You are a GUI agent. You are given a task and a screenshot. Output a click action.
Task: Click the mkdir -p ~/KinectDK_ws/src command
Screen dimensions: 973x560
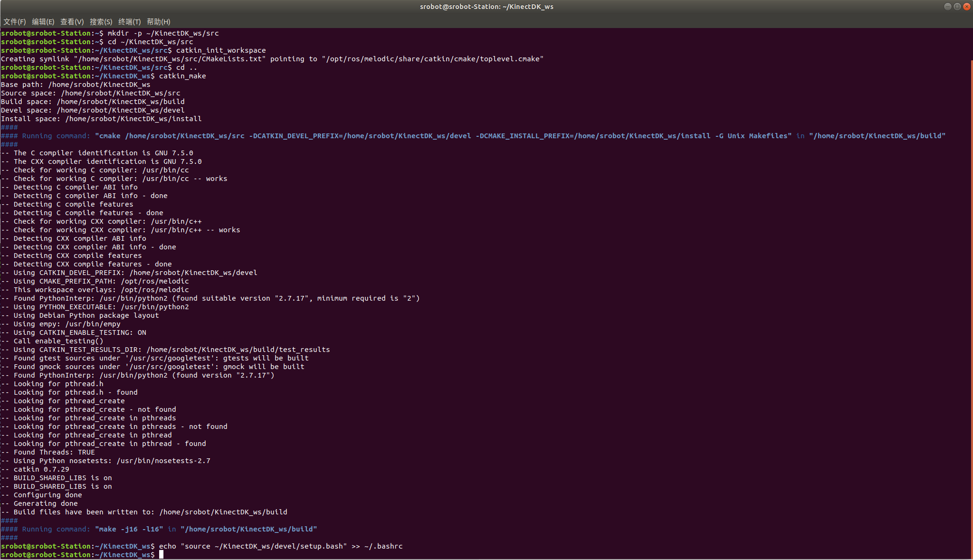(x=163, y=33)
